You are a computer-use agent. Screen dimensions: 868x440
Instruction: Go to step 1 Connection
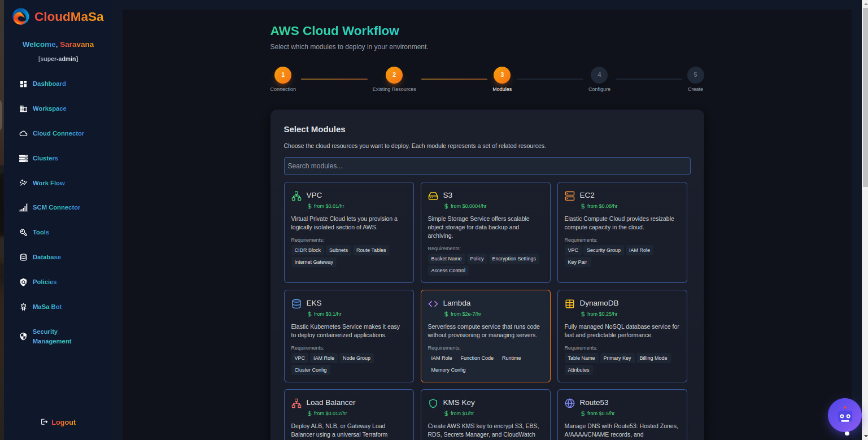pyautogui.click(x=282, y=75)
